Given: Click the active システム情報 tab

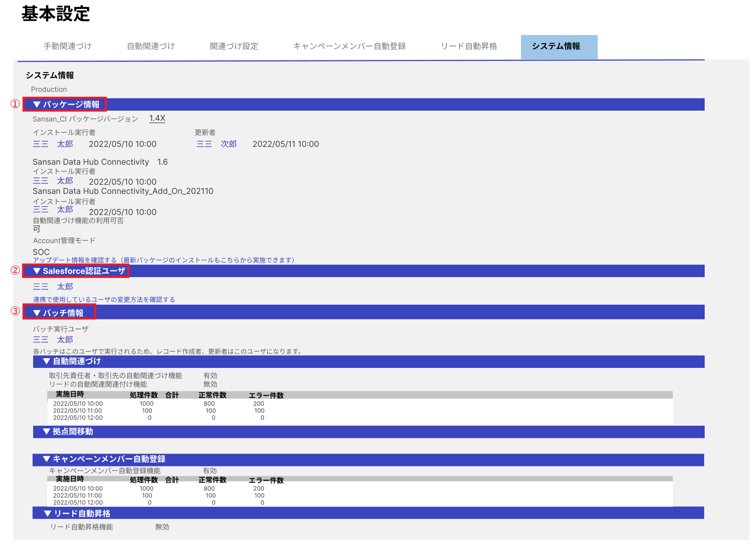Looking at the screenshot, I should [556, 46].
